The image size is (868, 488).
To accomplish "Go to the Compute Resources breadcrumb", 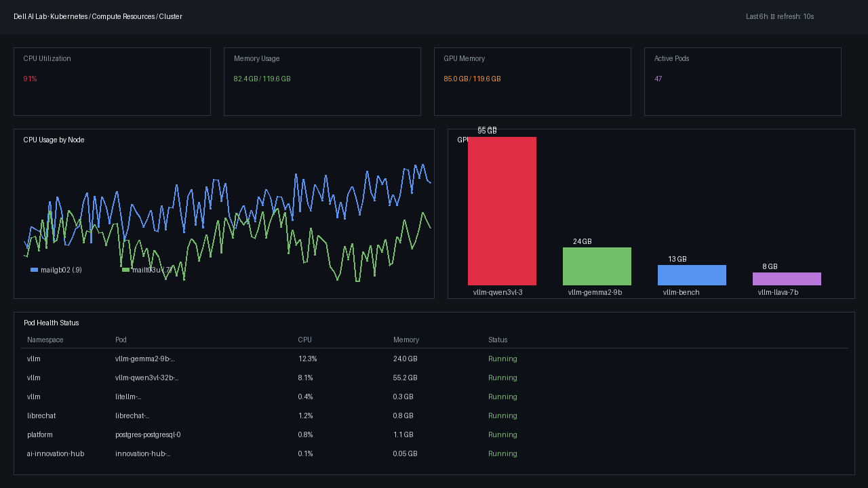I will tap(123, 16).
